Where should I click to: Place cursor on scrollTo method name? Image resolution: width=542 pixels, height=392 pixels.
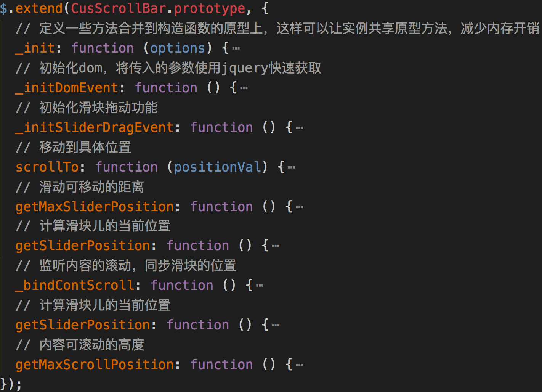click(47, 167)
